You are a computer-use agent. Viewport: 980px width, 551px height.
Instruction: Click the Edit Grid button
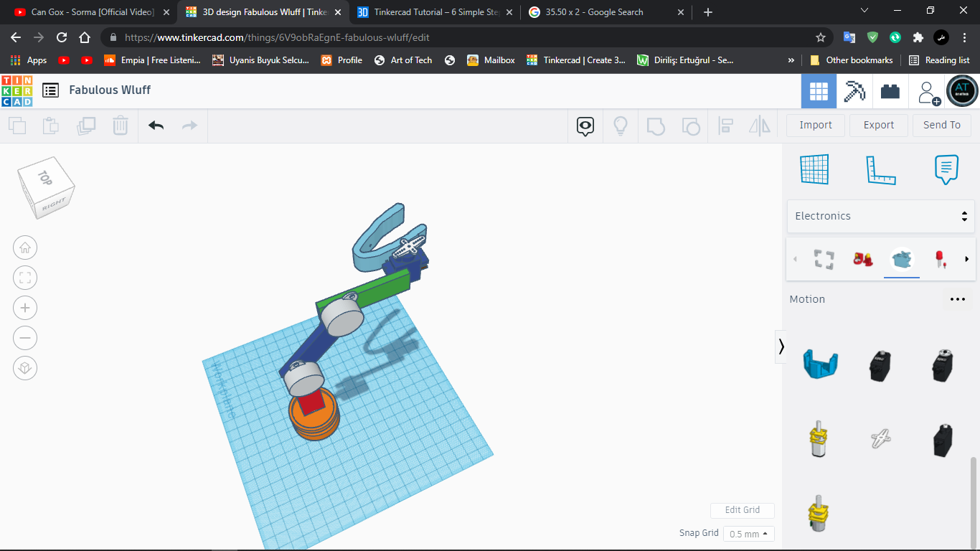[742, 510]
